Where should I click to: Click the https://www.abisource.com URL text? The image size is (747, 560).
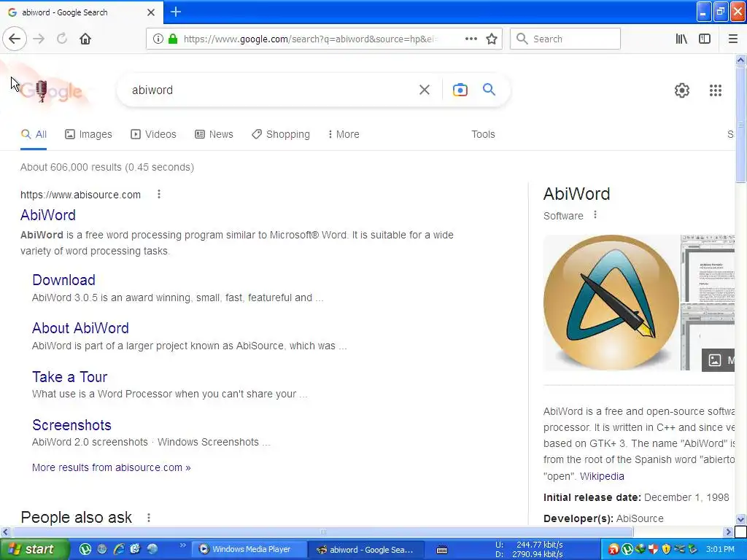80,195
